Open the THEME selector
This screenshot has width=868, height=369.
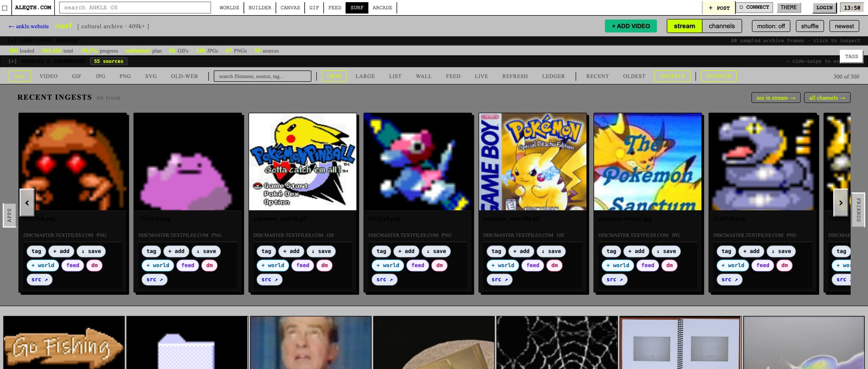(x=788, y=7)
